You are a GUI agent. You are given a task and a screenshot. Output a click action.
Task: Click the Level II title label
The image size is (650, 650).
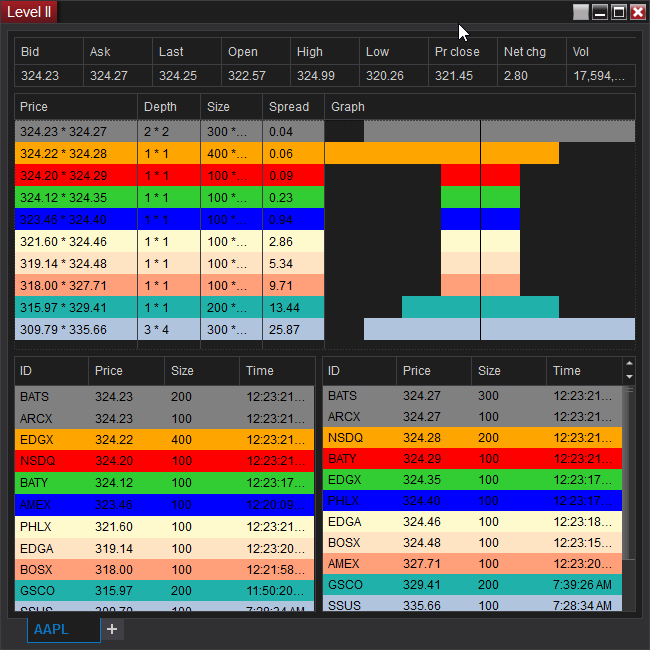coord(29,12)
